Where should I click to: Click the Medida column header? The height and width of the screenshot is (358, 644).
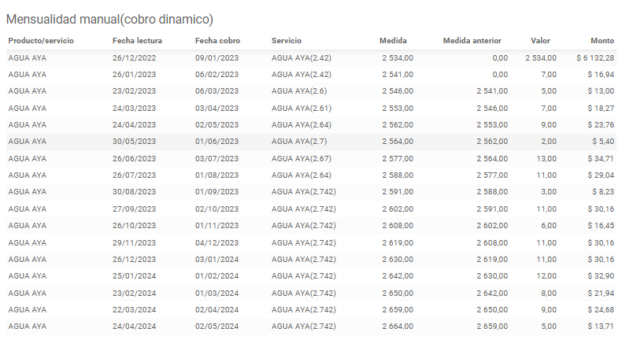pos(393,41)
